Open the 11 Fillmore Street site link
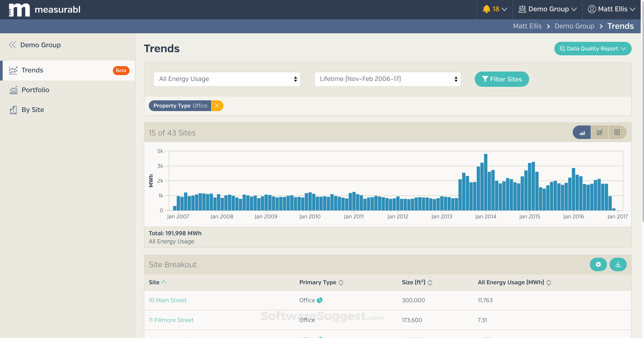Image resolution: width=644 pixels, height=338 pixels. click(171, 320)
